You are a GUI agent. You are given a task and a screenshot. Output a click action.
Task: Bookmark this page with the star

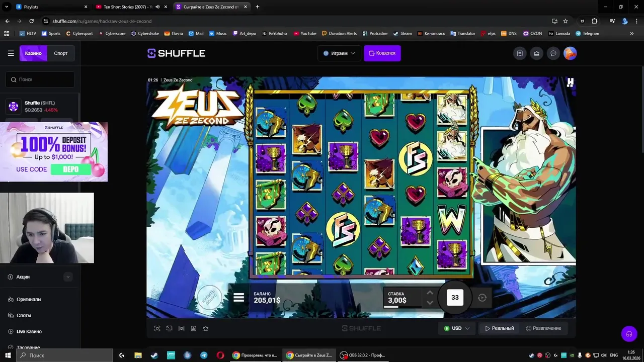coord(566,21)
